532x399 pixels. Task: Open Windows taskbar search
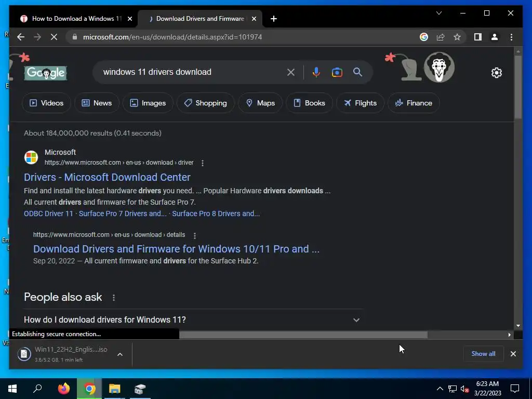[x=37, y=389]
